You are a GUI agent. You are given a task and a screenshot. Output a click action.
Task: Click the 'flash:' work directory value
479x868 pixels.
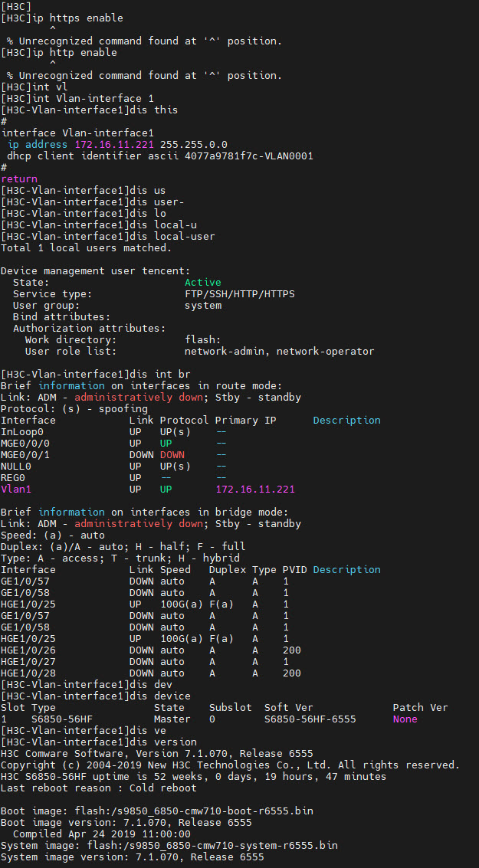pyautogui.click(x=202, y=339)
